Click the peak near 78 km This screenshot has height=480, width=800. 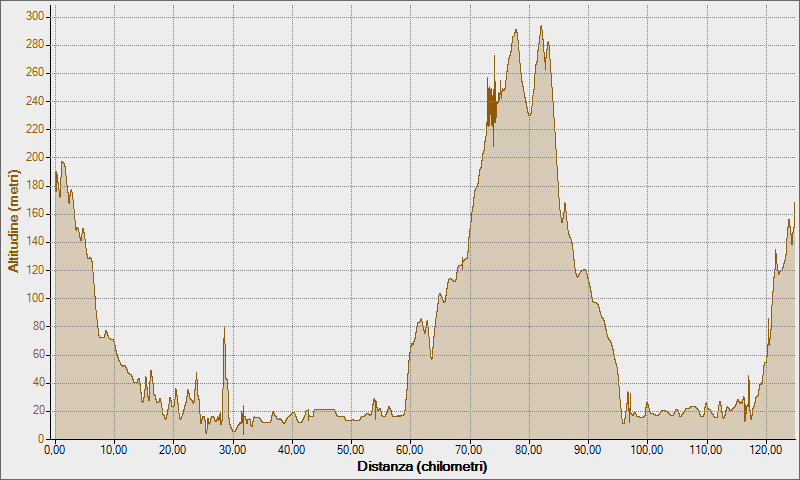click(x=516, y=30)
